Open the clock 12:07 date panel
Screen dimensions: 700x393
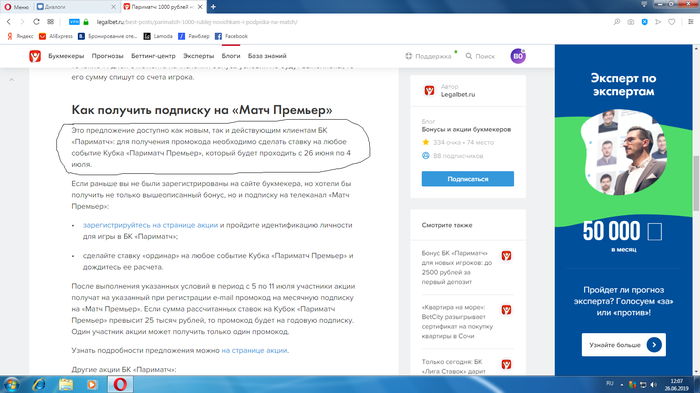coord(676,385)
